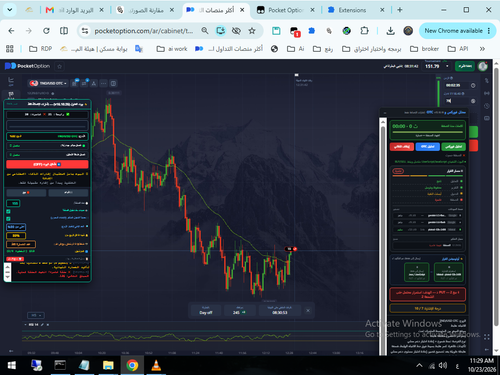Open the top icon in right sidebar
Screen dimensions: 500x375
[487, 81]
